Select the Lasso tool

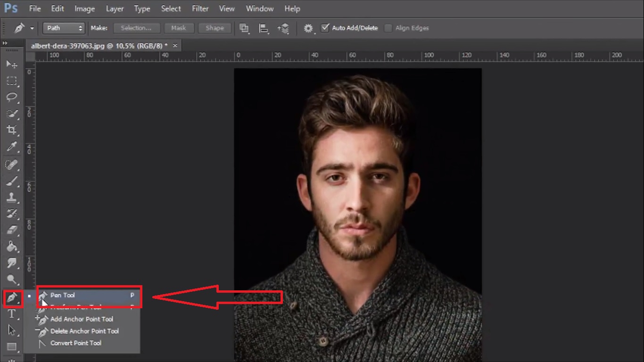pyautogui.click(x=12, y=97)
